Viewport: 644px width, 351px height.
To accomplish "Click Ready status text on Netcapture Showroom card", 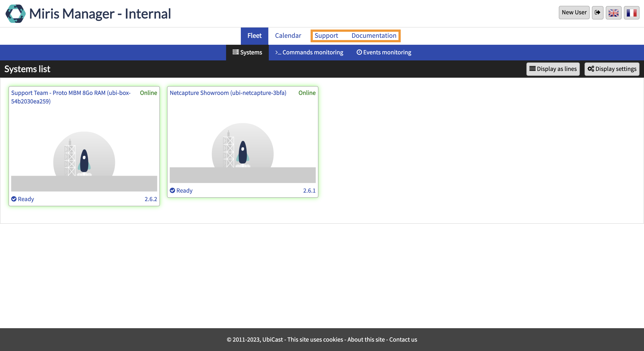I will pos(184,191).
